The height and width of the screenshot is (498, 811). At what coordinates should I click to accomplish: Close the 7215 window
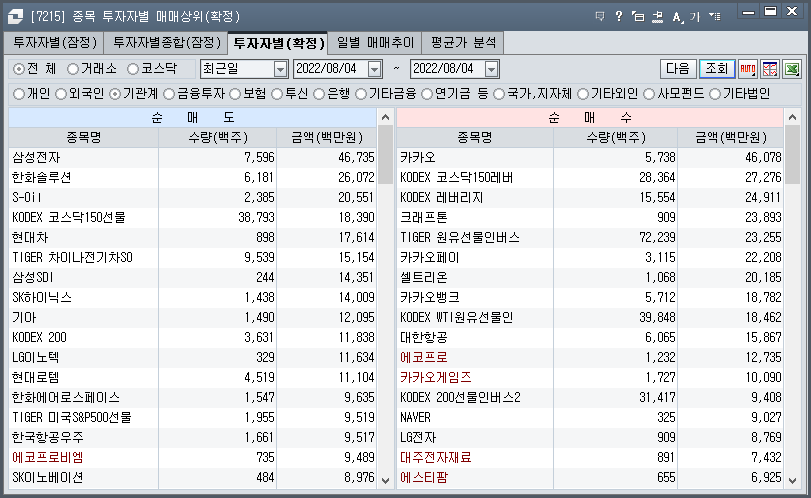pyautogui.click(x=792, y=11)
